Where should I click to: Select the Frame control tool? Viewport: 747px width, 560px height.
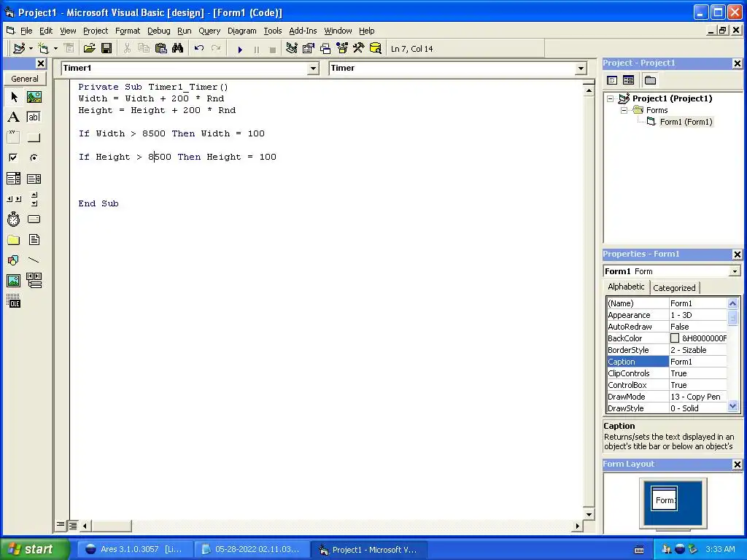[x=14, y=138]
